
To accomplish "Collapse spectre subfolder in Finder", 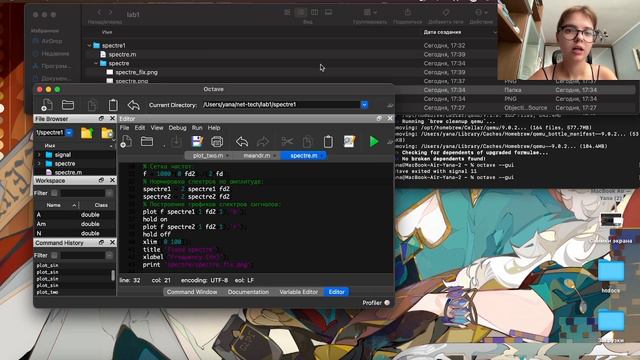I will pos(96,64).
